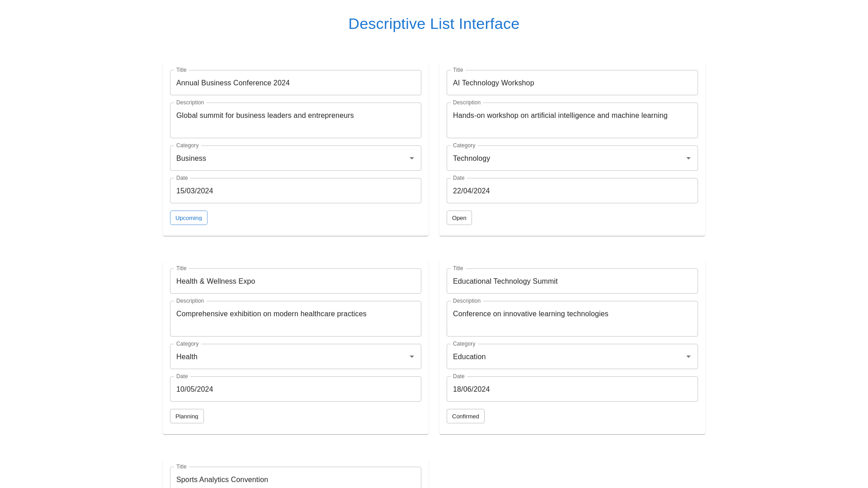Edit the Annual Business Conference 2024 title field

coord(295,83)
